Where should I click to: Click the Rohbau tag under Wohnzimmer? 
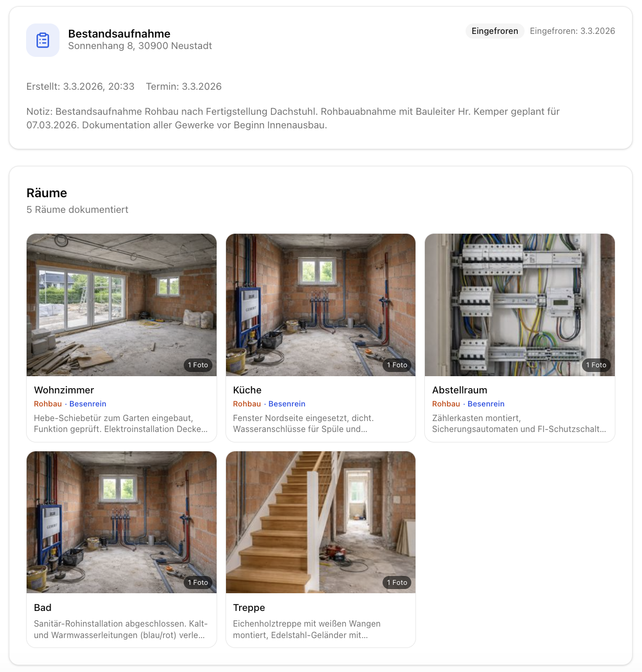[x=47, y=404]
